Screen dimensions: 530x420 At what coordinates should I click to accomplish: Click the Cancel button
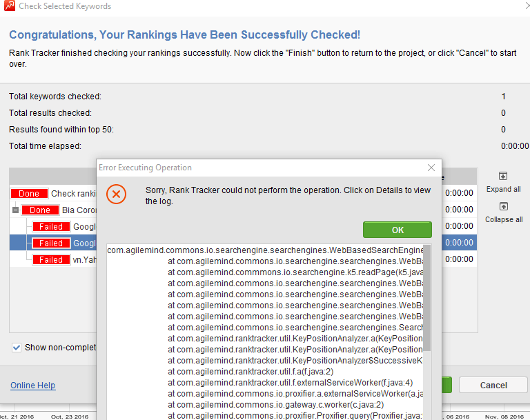[x=493, y=386]
